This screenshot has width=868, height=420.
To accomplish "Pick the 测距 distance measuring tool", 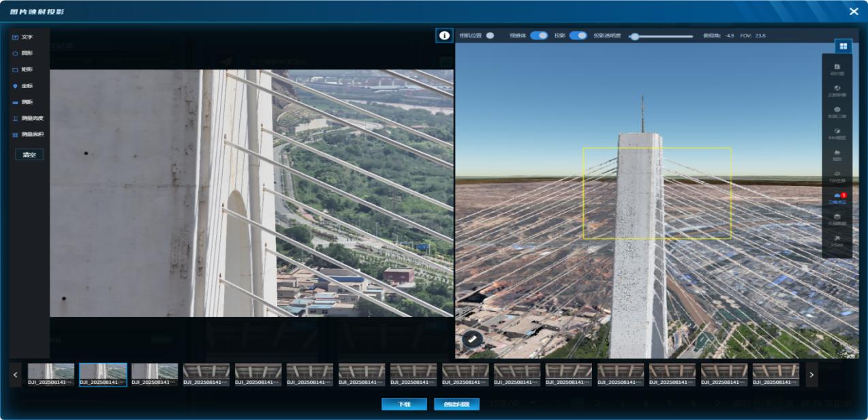I will pyautogui.click(x=22, y=102).
